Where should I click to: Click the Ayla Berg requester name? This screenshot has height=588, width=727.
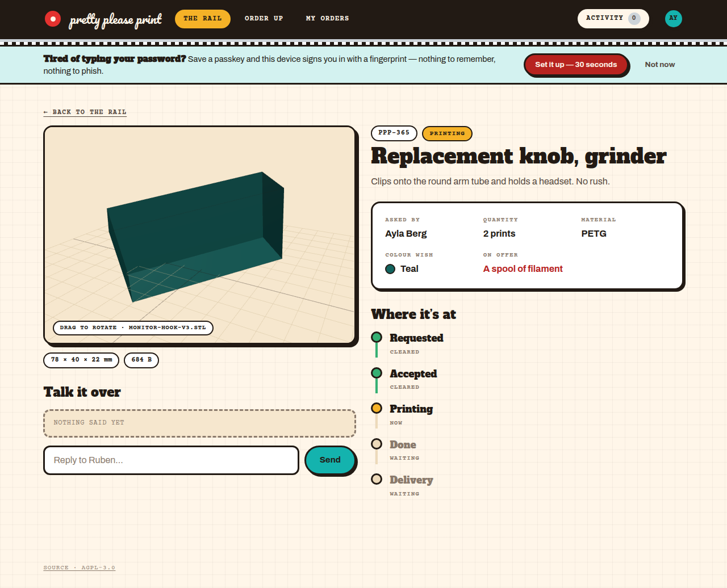(x=406, y=234)
